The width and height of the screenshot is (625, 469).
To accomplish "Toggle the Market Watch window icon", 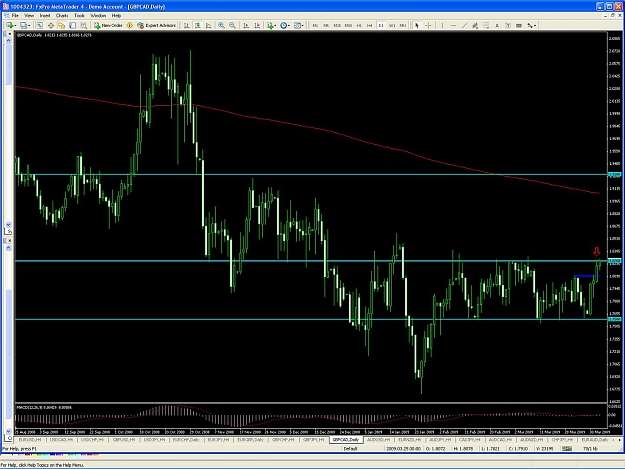I will coord(40,25).
